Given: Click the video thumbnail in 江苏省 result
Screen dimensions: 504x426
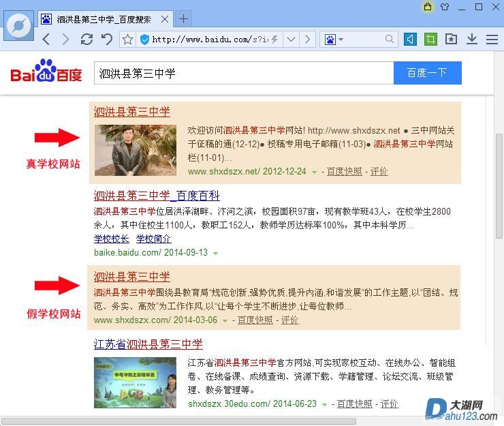Looking at the screenshot, I should pyautogui.click(x=135, y=382).
